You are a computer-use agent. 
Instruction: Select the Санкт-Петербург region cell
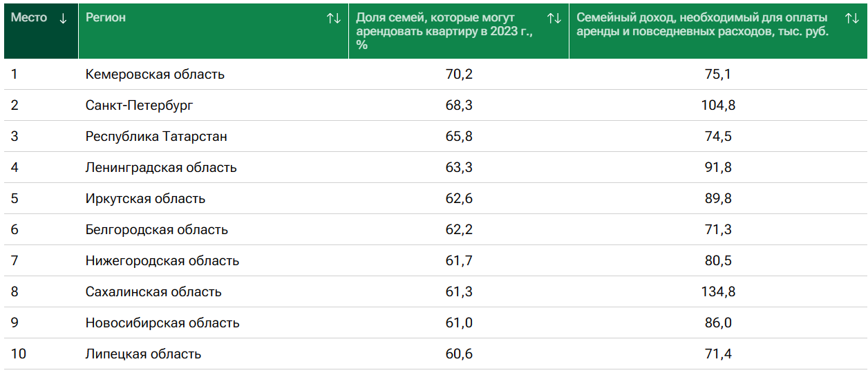[140, 106]
